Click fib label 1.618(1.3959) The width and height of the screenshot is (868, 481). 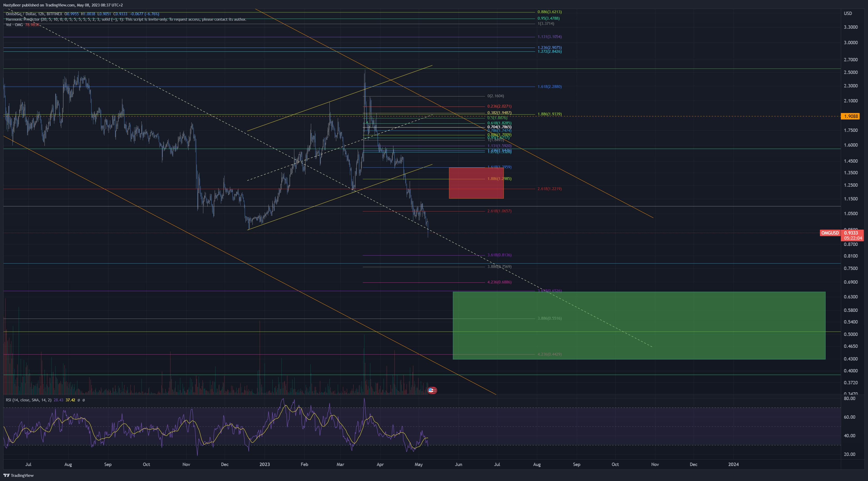point(499,167)
